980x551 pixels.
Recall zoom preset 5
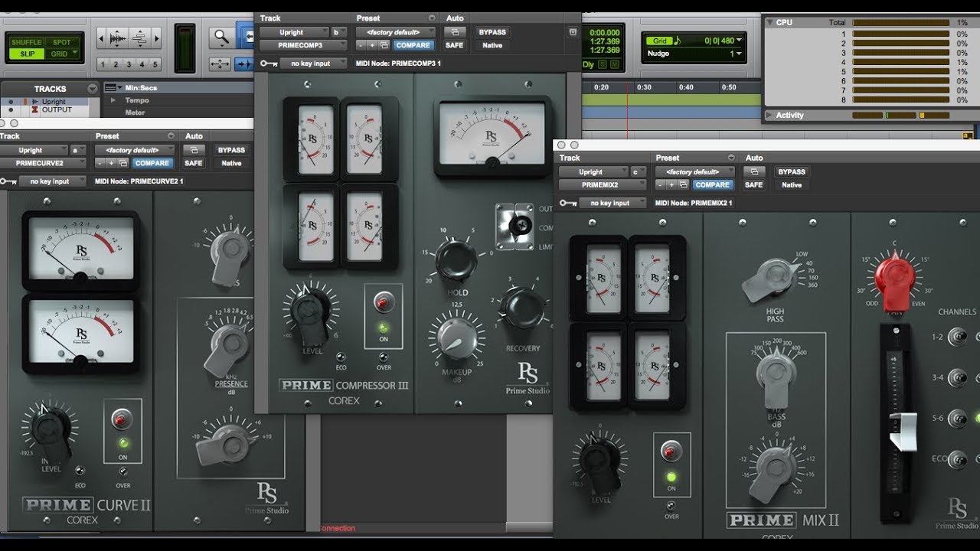click(155, 64)
